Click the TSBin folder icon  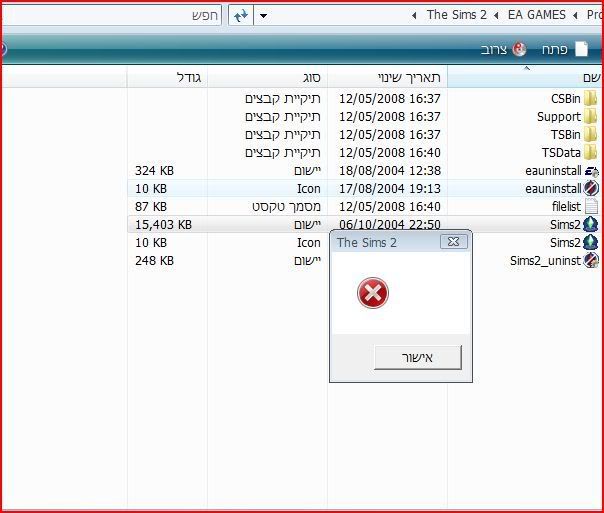591,135
